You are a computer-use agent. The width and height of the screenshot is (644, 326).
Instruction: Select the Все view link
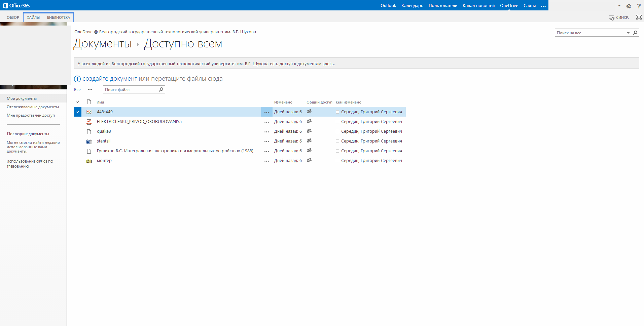coord(77,90)
